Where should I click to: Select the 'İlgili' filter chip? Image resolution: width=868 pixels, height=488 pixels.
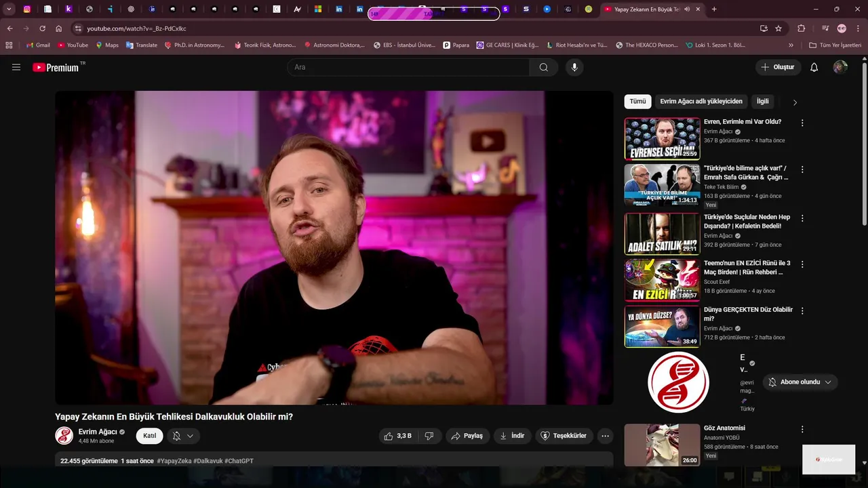point(763,102)
